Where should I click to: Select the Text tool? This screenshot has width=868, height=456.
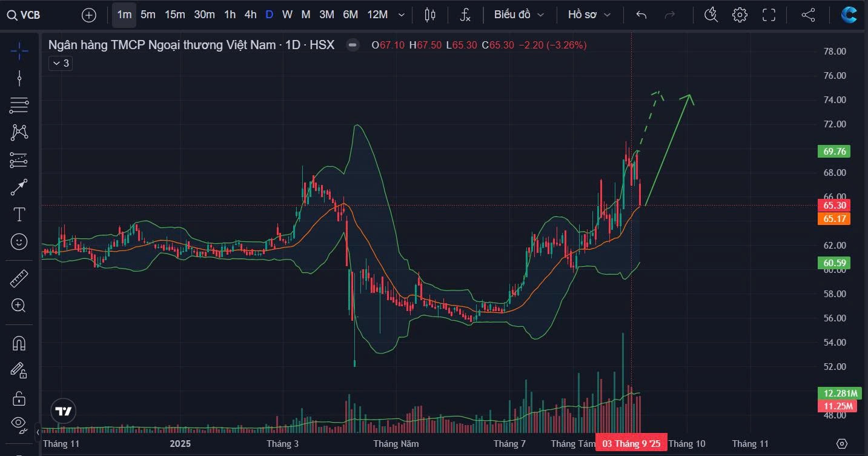pyautogui.click(x=19, y=214)
